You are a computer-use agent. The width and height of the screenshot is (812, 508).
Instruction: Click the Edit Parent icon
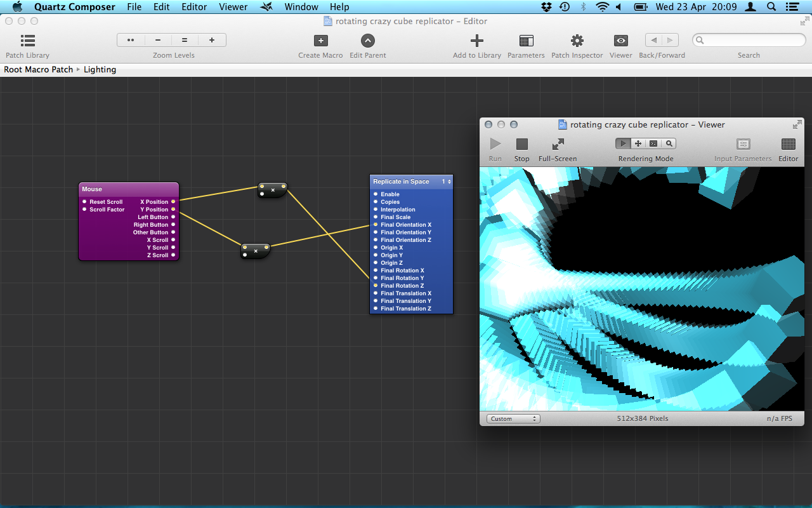coord(368,41)
